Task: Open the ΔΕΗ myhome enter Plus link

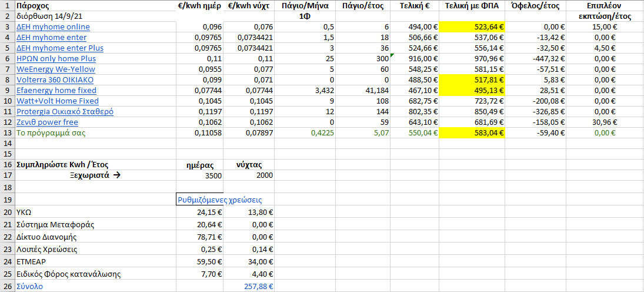Action: click(60, 48)
